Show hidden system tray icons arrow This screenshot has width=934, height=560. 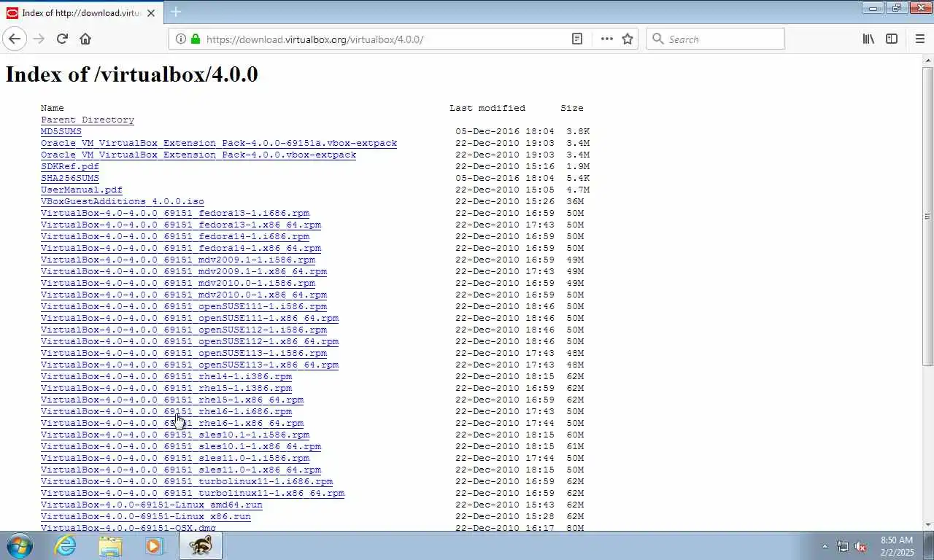[825, 546]
